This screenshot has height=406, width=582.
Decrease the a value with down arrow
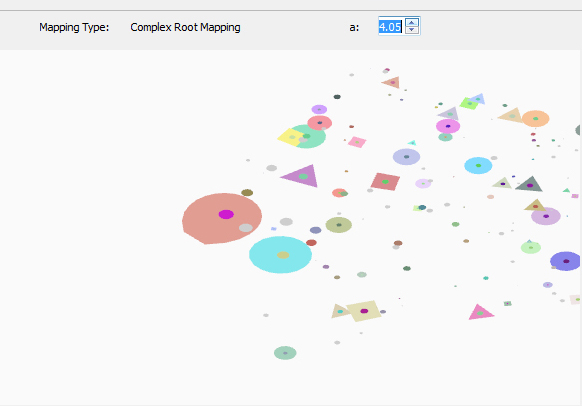pos(412,30)
